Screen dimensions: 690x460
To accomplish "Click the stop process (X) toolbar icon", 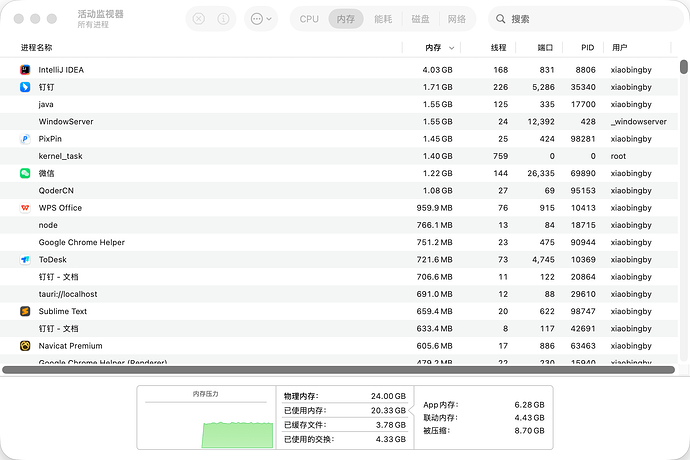I will pos(199,19).
